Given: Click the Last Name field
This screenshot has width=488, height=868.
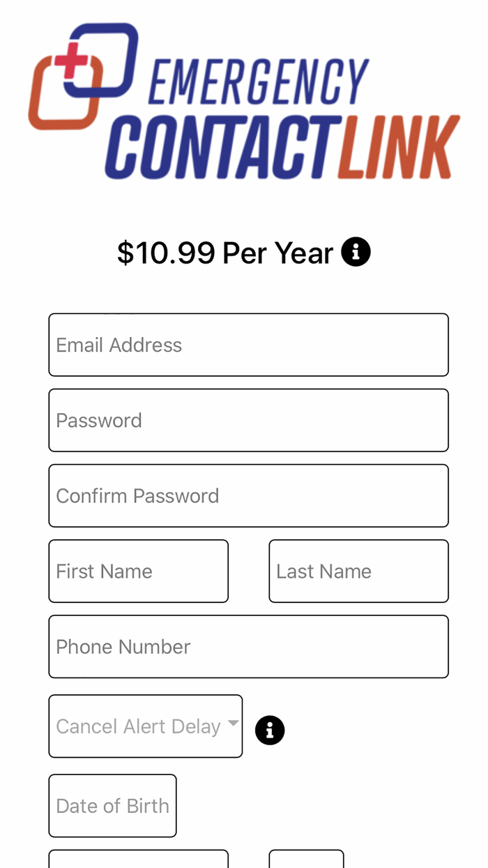Looking at the screenshot, I should pyautogui.click(x=358, y=570).
